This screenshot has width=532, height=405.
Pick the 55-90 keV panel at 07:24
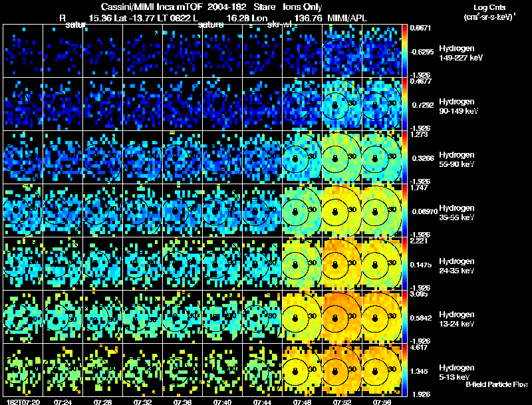click(63, 158)
